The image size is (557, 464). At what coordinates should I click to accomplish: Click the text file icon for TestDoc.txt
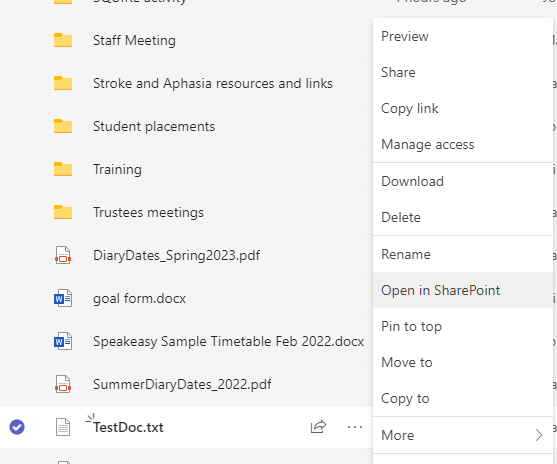click(x=63, y=427)
